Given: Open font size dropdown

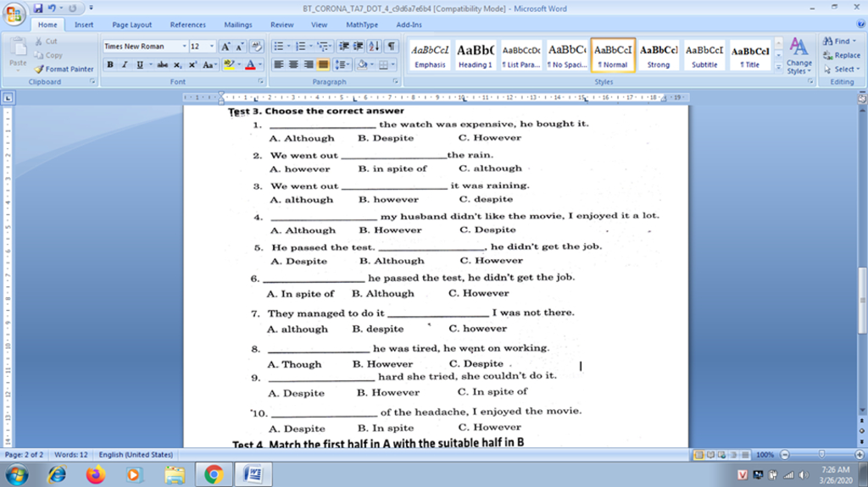Looking at the screenshot, I should click(211, 47).
